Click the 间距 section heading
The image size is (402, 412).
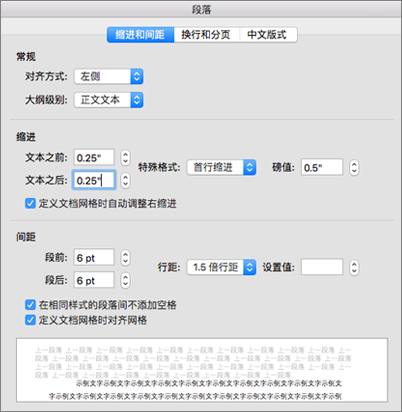tap(26, 237)
